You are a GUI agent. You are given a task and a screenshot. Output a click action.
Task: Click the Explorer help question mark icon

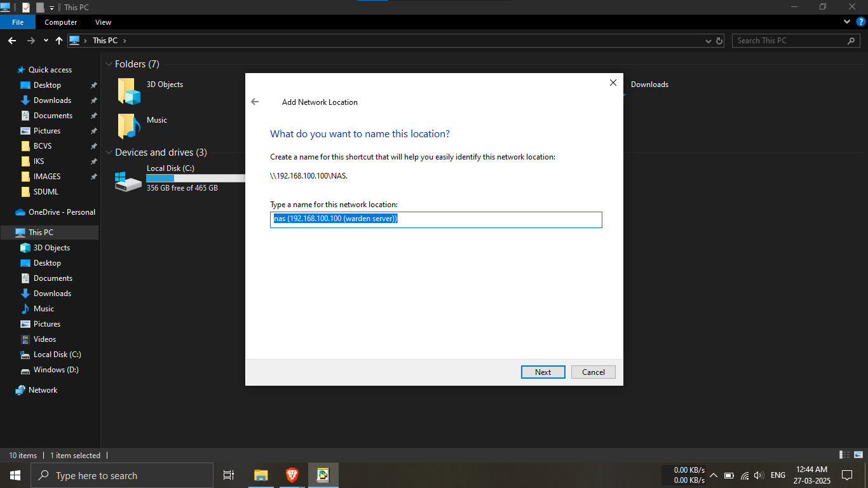point(861,22)
